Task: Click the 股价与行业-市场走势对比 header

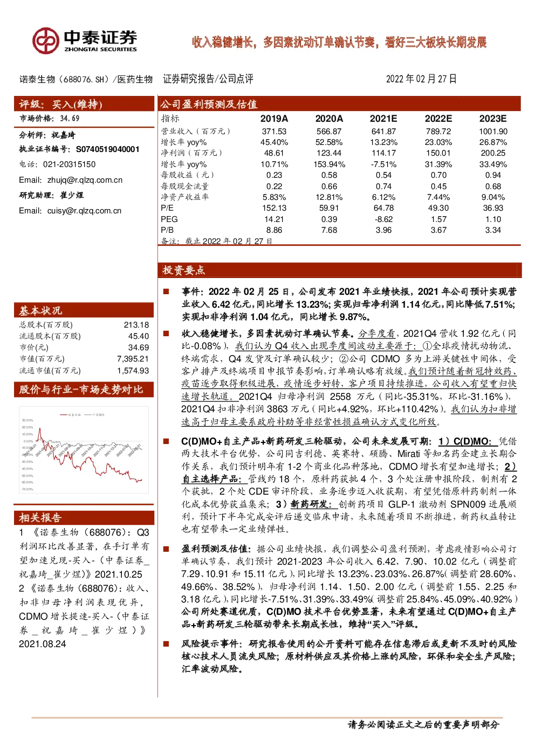Action: pyautogui.click(x=84, y=390)
